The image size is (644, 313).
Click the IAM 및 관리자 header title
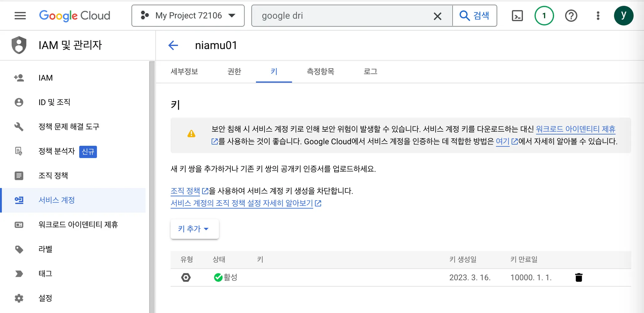coord(70,45)
